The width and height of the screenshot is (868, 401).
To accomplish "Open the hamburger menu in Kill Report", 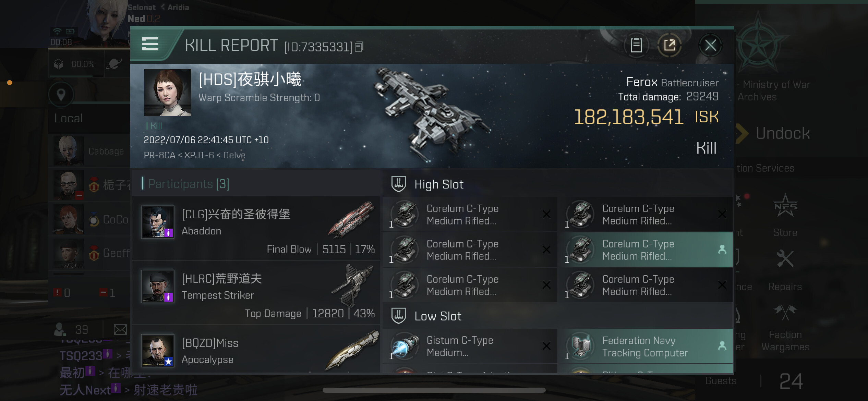I will coord(150,44).
